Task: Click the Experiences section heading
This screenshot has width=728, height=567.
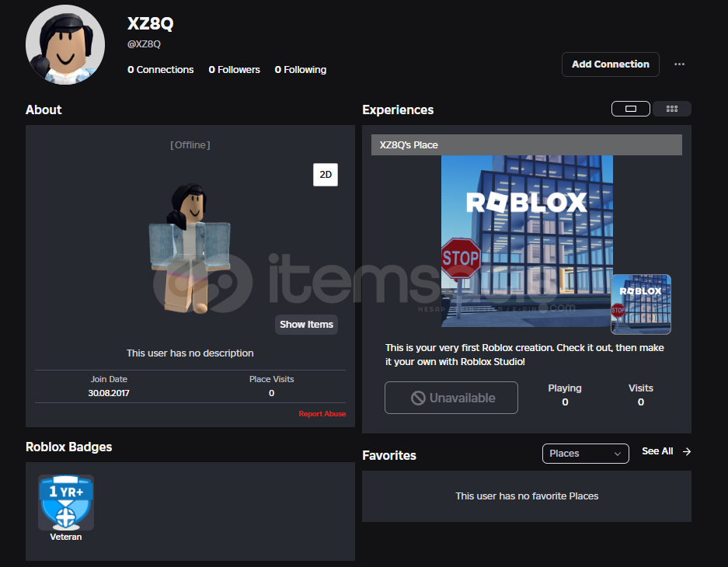Action: 398,110
